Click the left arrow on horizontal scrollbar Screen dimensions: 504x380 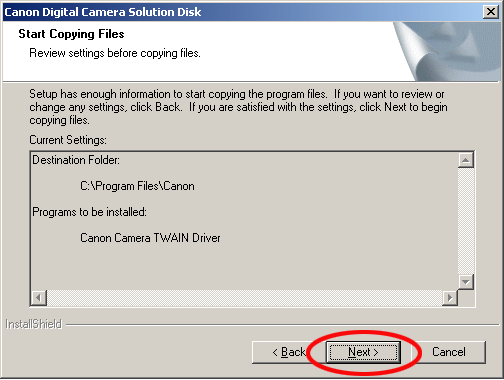click(39, 297)
